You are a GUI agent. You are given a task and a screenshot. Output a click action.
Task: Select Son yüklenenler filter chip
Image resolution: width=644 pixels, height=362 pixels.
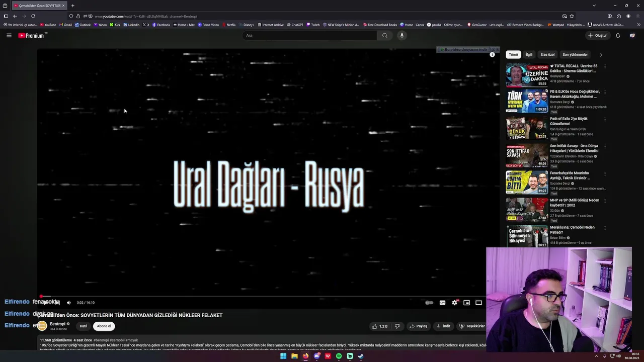(x=575, y=54)
